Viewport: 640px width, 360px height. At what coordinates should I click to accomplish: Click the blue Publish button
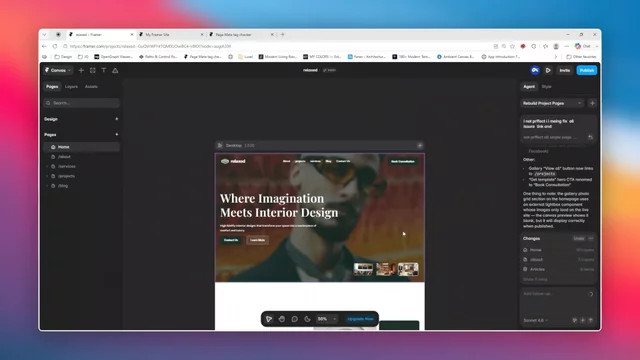click(587, 70)
